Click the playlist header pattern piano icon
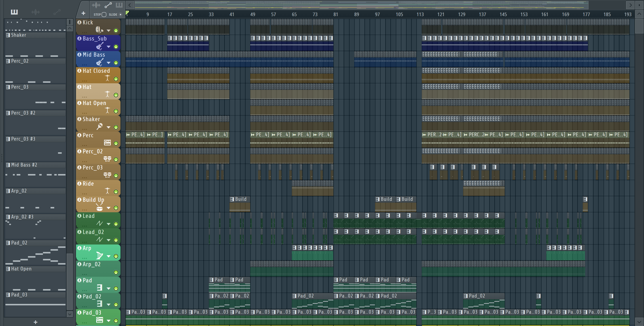Viewport: 644px width, 326px height. point(119,5)
